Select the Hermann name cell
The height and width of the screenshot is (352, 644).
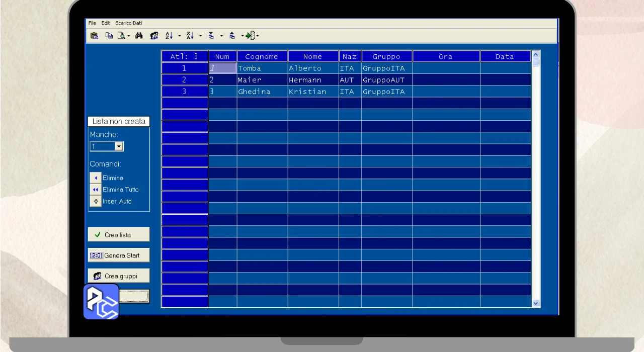(313, 79)
